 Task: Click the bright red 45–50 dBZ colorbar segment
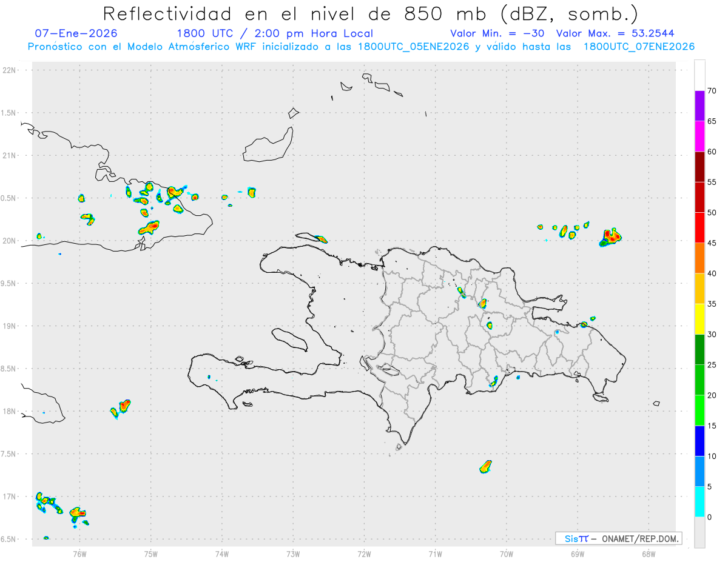tap(699, 227)
